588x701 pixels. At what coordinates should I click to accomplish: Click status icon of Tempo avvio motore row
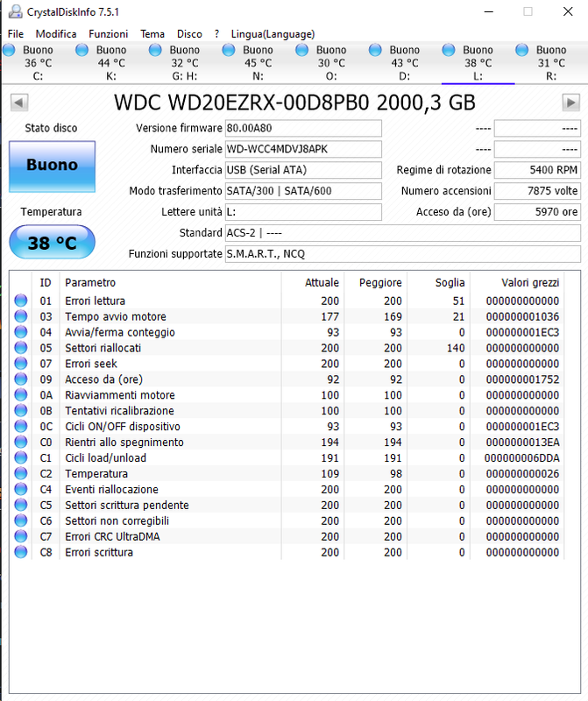[20, 316]
